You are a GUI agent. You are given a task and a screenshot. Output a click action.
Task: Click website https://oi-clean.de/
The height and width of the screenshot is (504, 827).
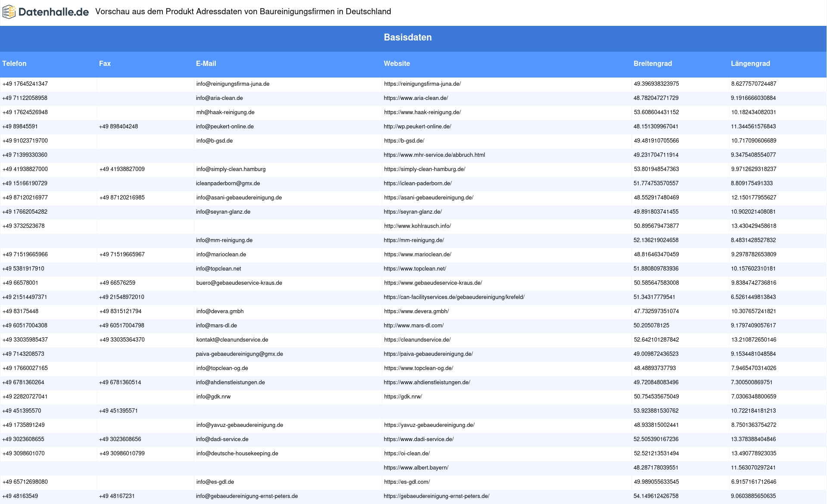coord(407,454)
